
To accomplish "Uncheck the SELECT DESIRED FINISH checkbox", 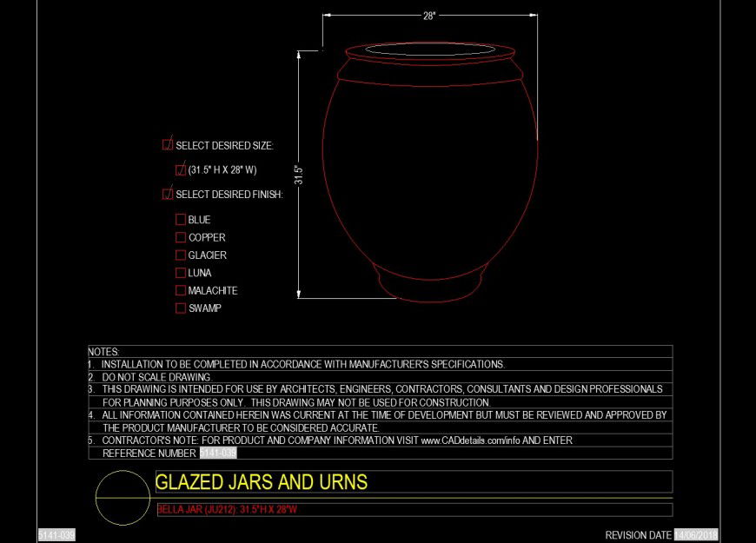I will click(169, 194).
